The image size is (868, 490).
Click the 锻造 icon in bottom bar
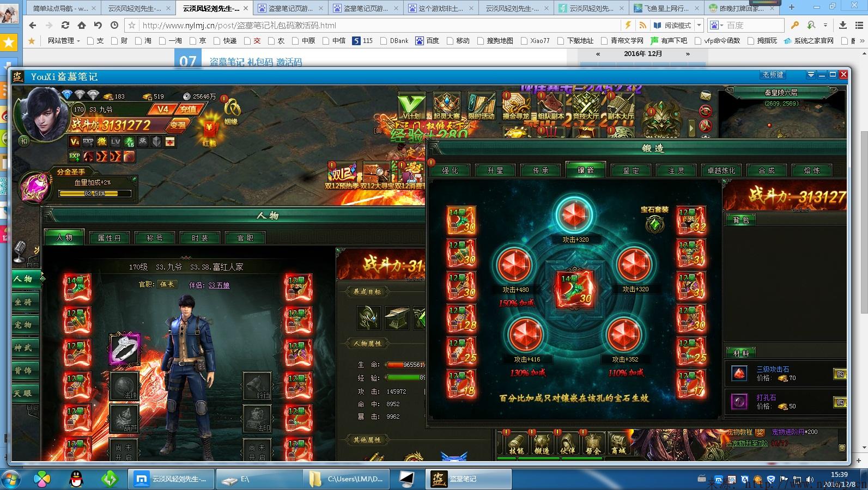pos(542,444)
